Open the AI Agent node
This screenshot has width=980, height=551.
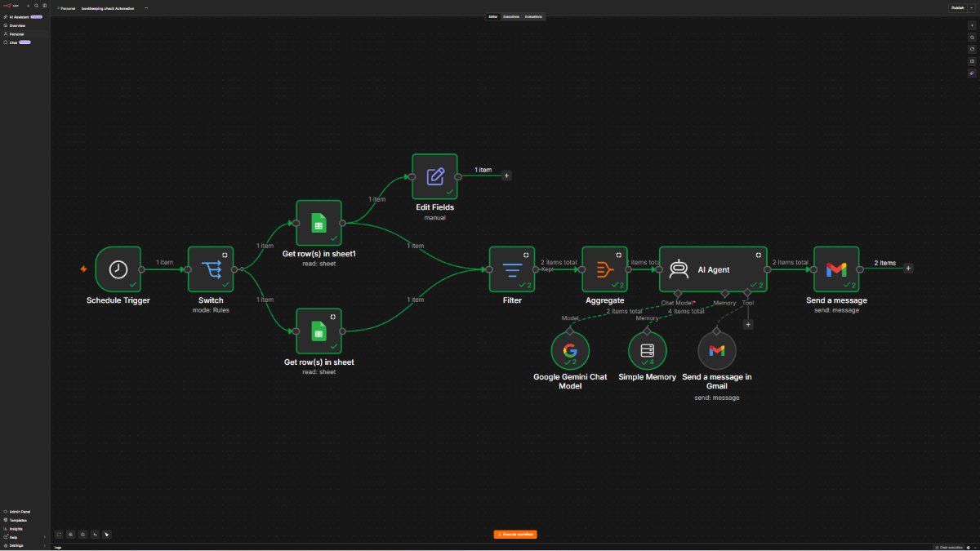(x=713, y=269)
